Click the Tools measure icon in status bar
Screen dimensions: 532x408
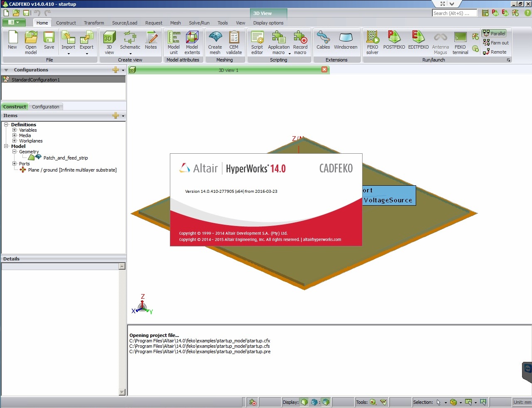click(x=373, y=402)
